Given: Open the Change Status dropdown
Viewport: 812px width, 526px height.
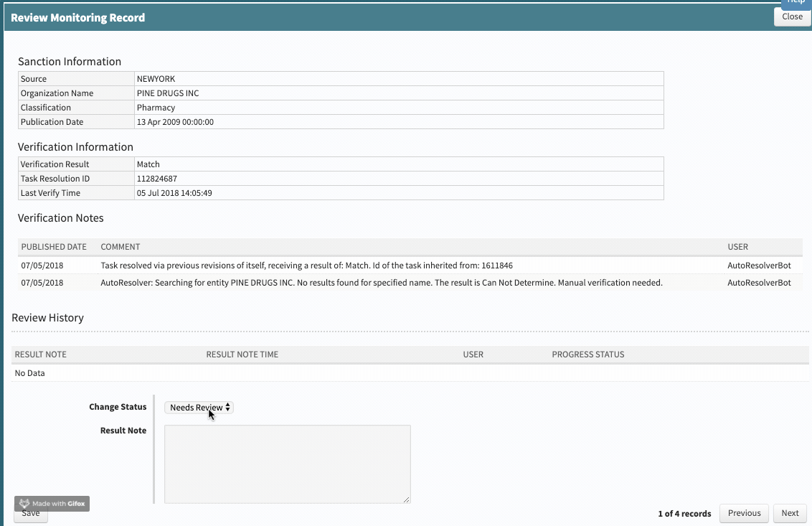Looking at the screenshot, I should tap(199, 408).
